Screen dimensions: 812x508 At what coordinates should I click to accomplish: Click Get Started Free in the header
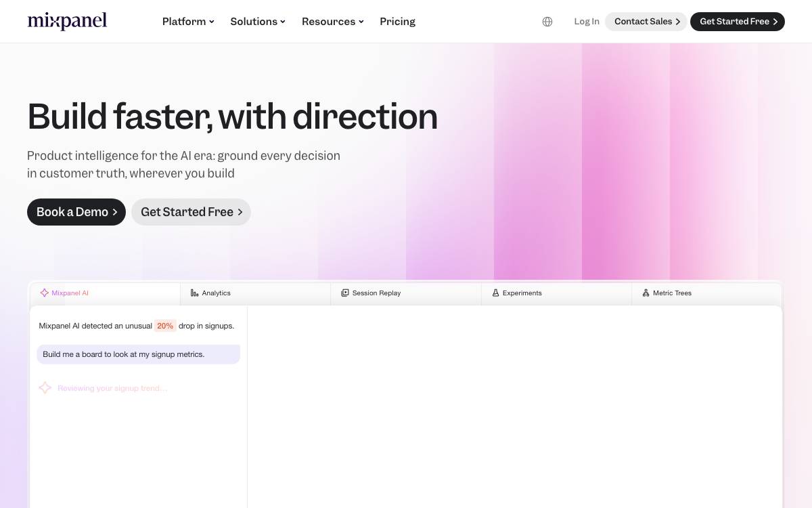[x=738, y=22]
